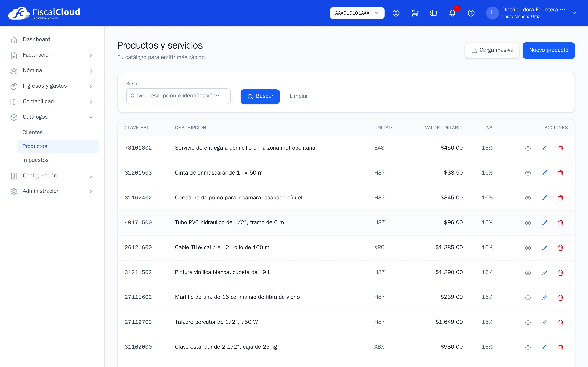Viewport: 588px width, 367px height.
Task: View details of Servicio de entrega row
Action: click(x=528, y=148)
